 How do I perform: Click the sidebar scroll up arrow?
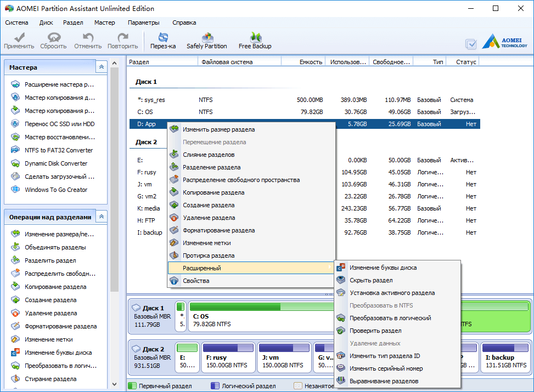click(114, 63)
